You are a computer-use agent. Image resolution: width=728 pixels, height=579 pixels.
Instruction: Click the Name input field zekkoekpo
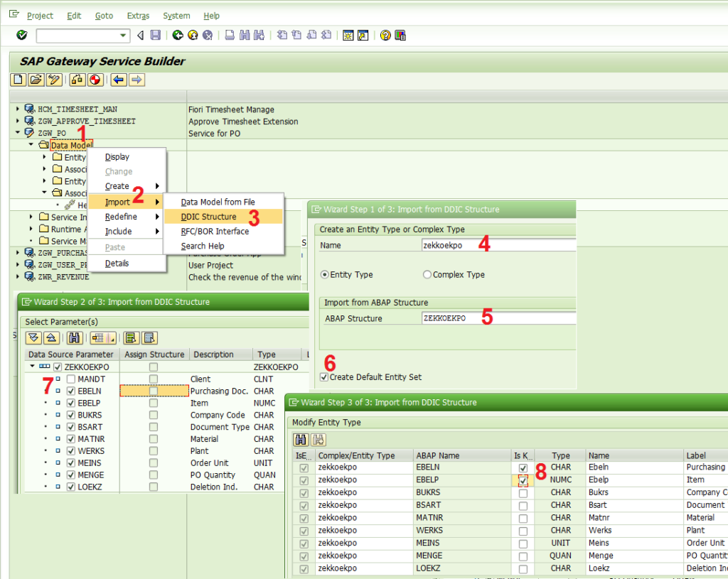(498, 245)
